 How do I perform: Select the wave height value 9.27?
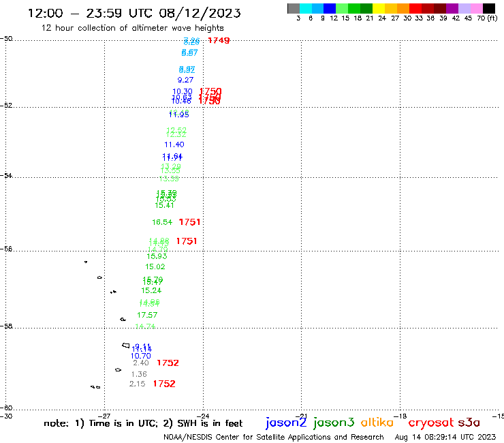pyautogui.click(x=185, y=80)
